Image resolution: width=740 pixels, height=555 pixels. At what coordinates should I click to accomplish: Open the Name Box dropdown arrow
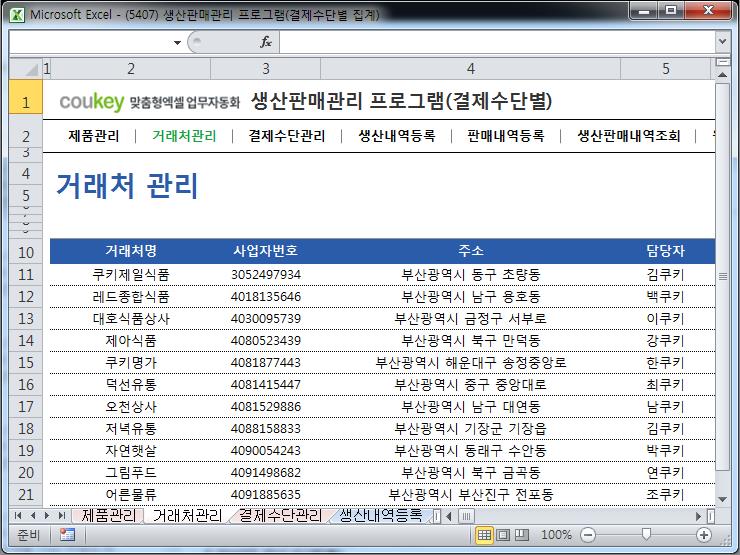pyautogui.click(x=177, y=42)
